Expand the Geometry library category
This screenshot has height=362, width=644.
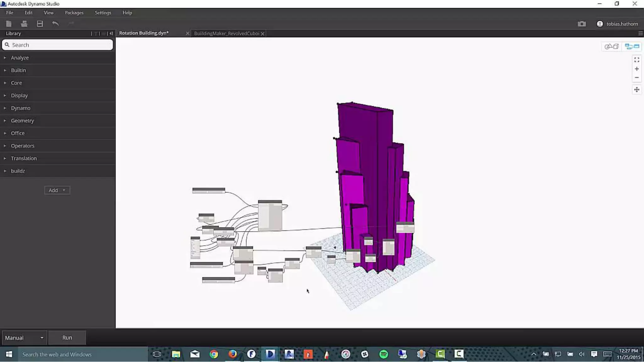click(22, 121)
